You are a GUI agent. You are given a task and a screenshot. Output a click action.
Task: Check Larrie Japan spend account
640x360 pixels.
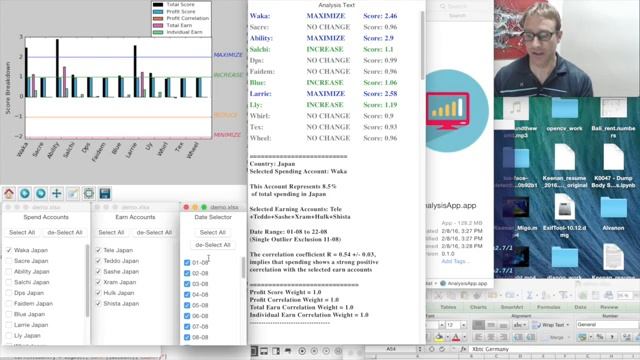(9, 325)
